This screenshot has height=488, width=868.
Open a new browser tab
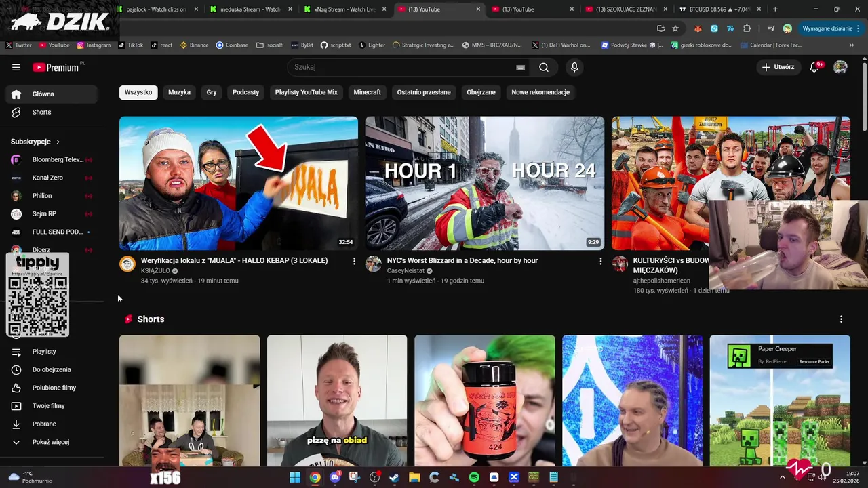775,9
